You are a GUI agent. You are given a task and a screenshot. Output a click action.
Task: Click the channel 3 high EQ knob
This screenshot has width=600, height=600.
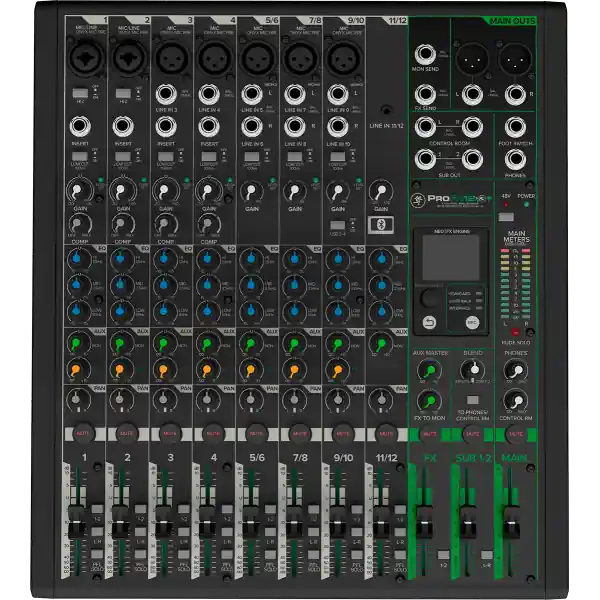[x=164, y=259]
